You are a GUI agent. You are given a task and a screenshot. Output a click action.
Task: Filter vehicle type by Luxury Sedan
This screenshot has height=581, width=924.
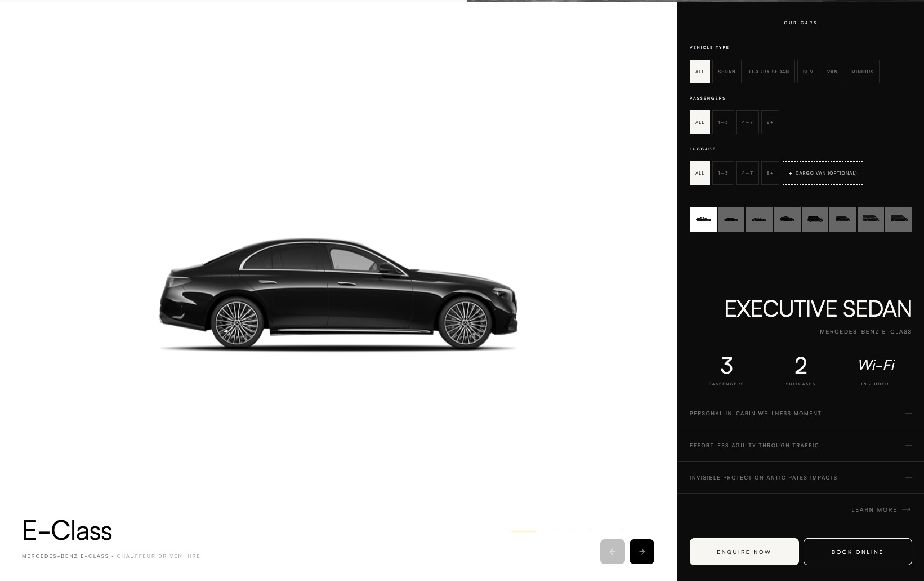click(x=769, y=72)
